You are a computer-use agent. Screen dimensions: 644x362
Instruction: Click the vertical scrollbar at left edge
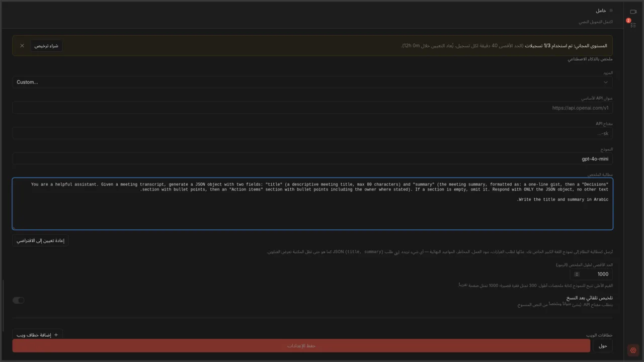(4, 307)
